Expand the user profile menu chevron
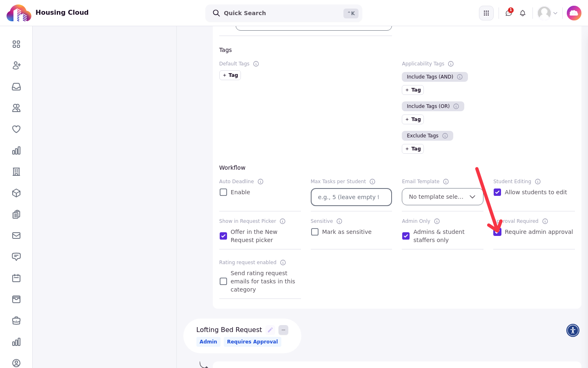The width and height of the screenshot is (588, 368). (x=555, y=13)
